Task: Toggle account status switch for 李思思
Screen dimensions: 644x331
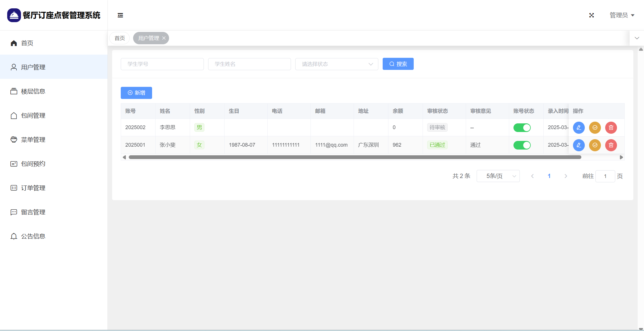Action: click(522, 128)
